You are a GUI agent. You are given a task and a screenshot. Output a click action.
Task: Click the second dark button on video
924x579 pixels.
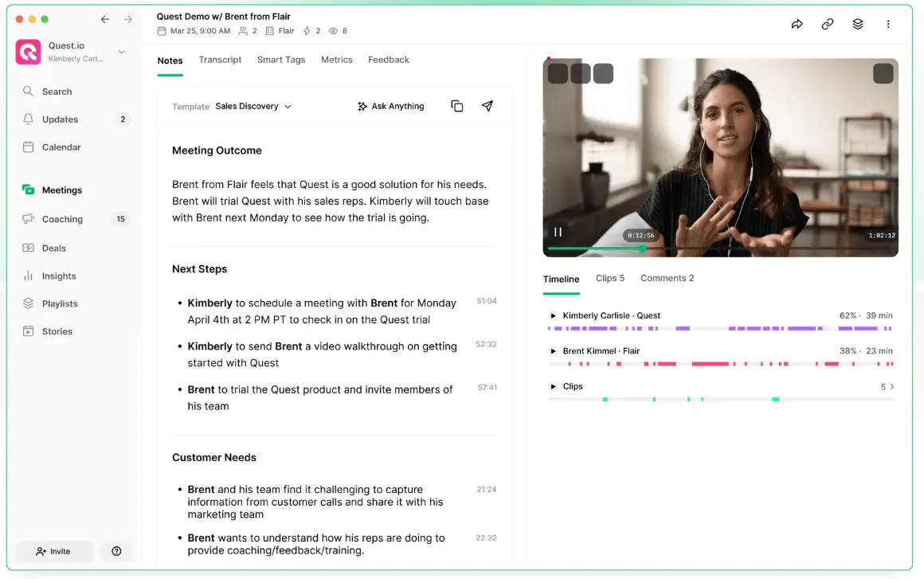tap(581, 73)
